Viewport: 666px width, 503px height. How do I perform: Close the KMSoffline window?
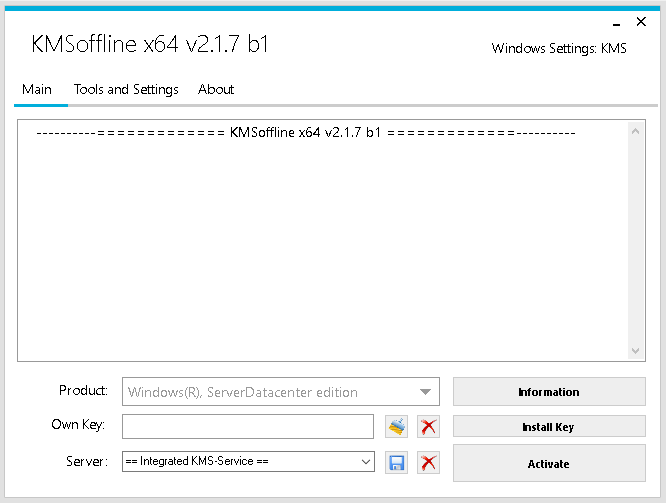pyautogui.click(x=641, y=21)
